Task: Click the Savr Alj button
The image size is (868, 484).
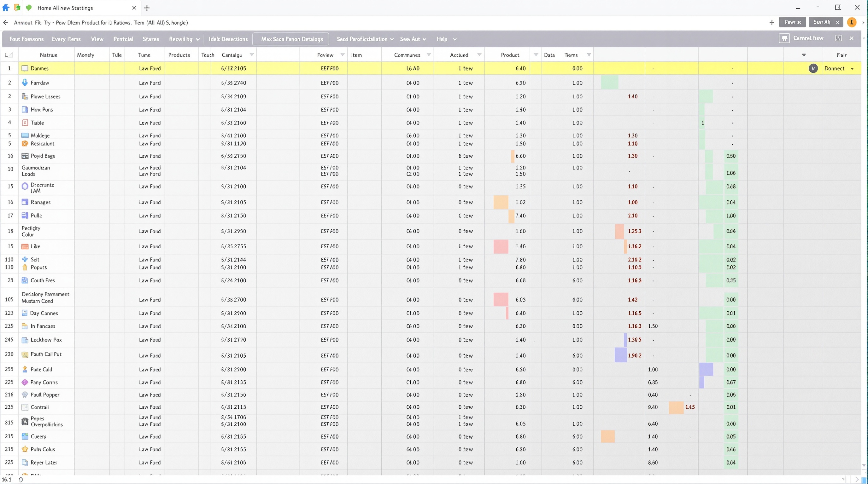Action: point(826,22)
